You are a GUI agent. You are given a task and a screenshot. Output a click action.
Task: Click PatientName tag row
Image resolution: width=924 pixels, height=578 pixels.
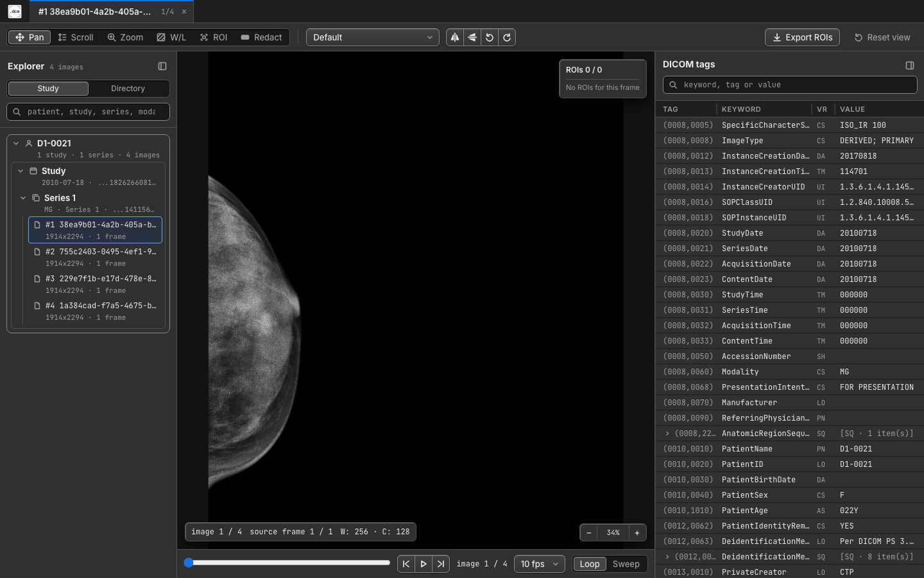point(789,449)
